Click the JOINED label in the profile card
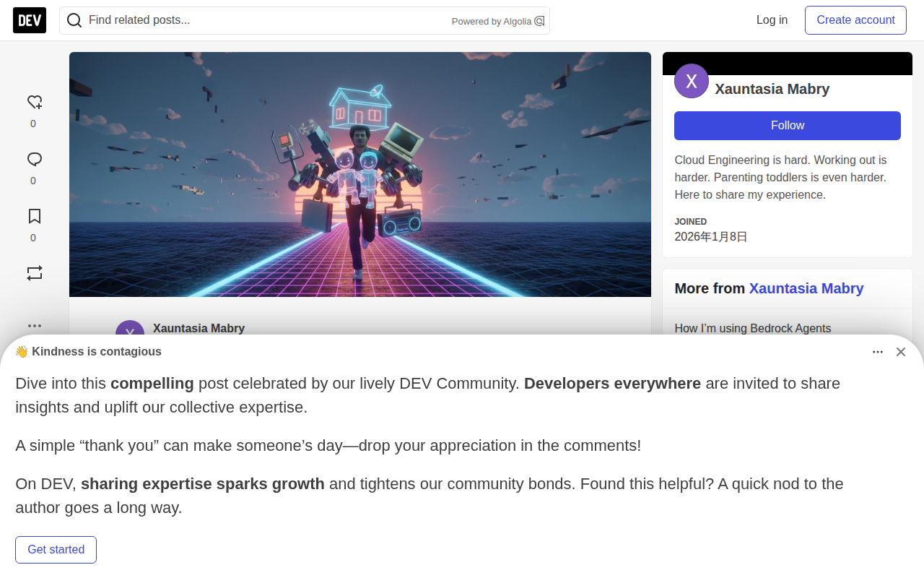924x578 pixels. 691,221
